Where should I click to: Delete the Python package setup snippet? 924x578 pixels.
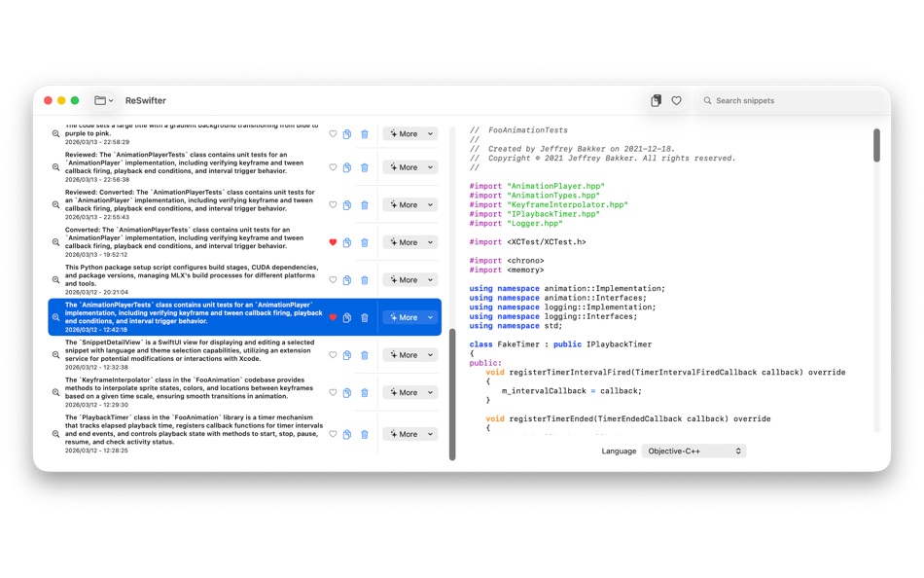[x=365, y=279]
